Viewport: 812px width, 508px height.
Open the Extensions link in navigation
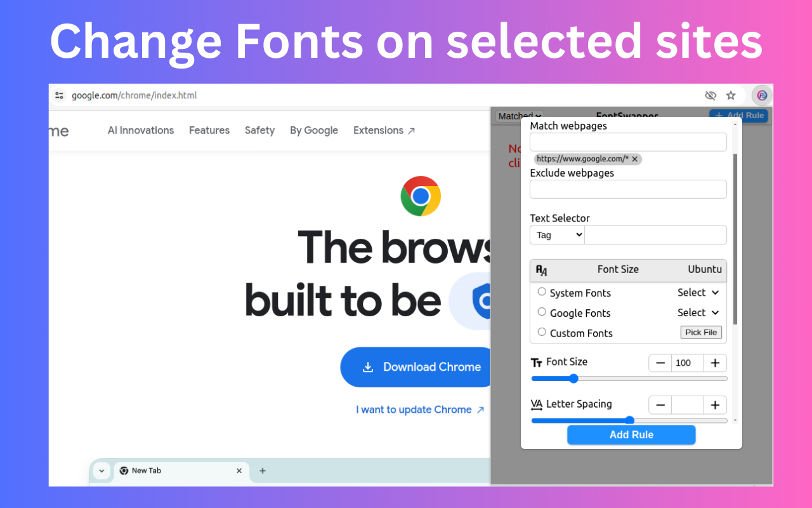point(384,130)
